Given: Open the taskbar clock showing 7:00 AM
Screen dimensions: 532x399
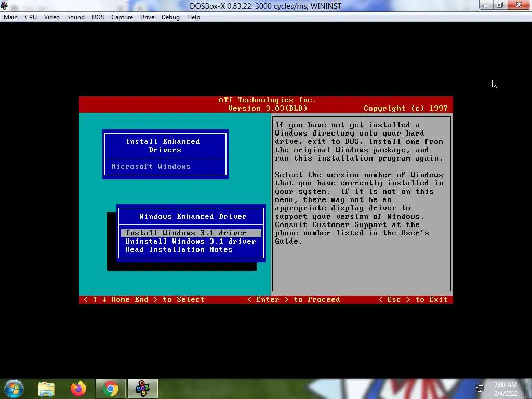Looking at the screenshot, I should pyautogui.click(x=506, y=389).
